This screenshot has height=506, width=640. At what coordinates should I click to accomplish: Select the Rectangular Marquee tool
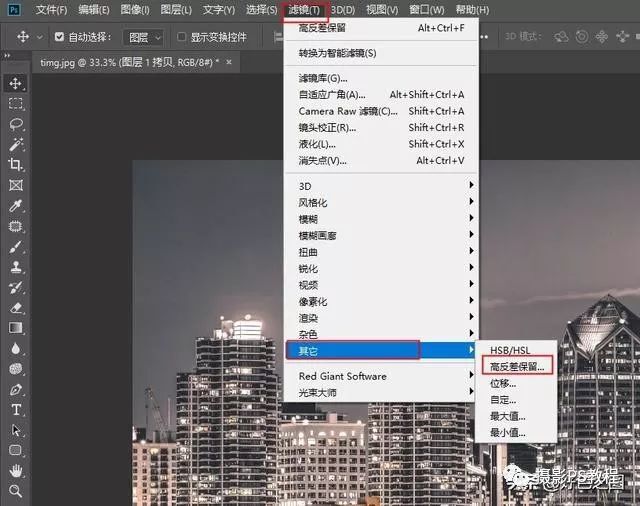[x=16, y=103]
